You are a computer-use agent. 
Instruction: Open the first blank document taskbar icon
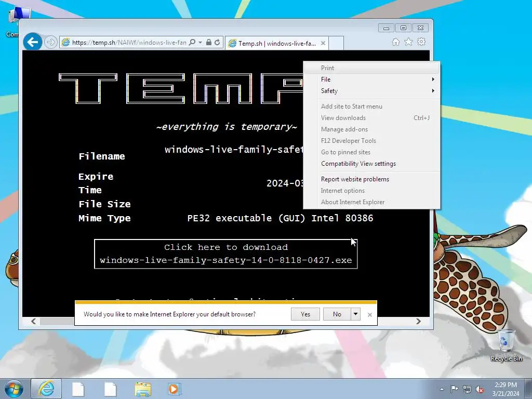[78, 389]
